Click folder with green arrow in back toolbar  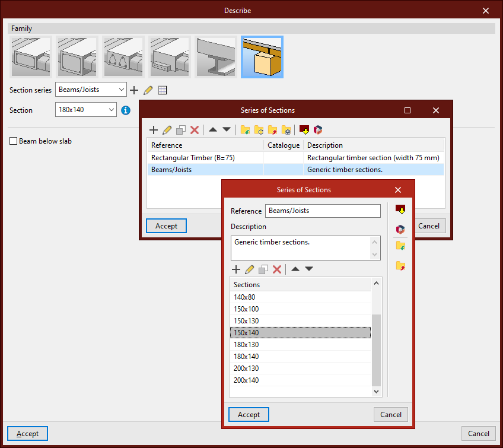pos(245,130)
